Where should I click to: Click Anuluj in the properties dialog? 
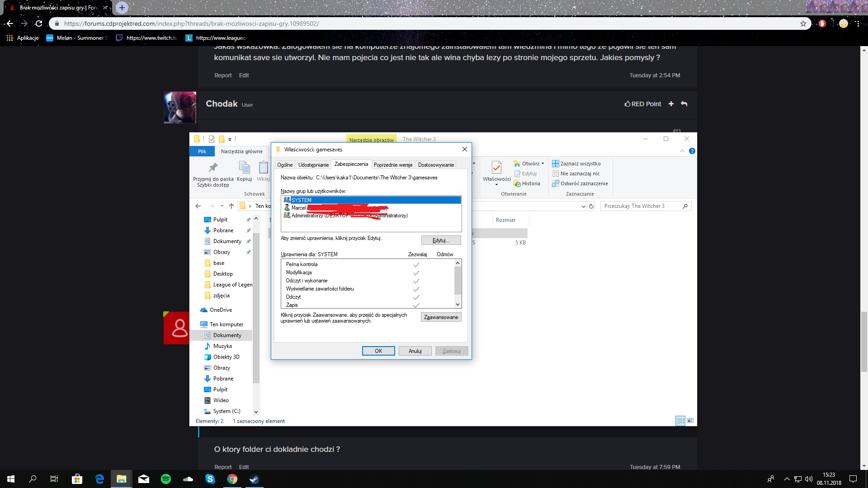[x=415, y=351]
